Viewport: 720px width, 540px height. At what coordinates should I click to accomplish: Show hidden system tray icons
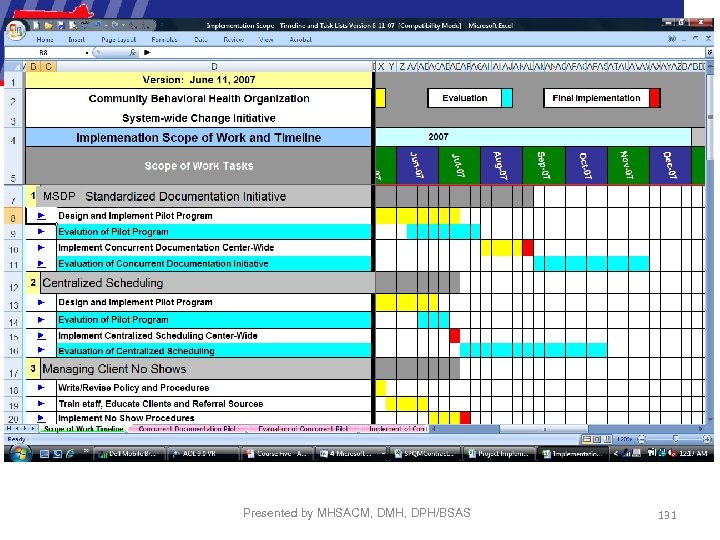[x=616, y=454]
